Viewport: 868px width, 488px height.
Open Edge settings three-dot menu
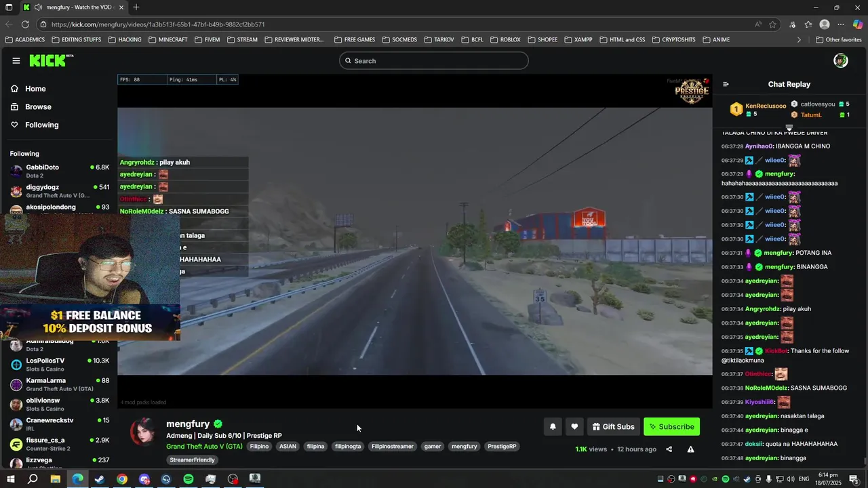pyautogui.click(x=842, y=24)
